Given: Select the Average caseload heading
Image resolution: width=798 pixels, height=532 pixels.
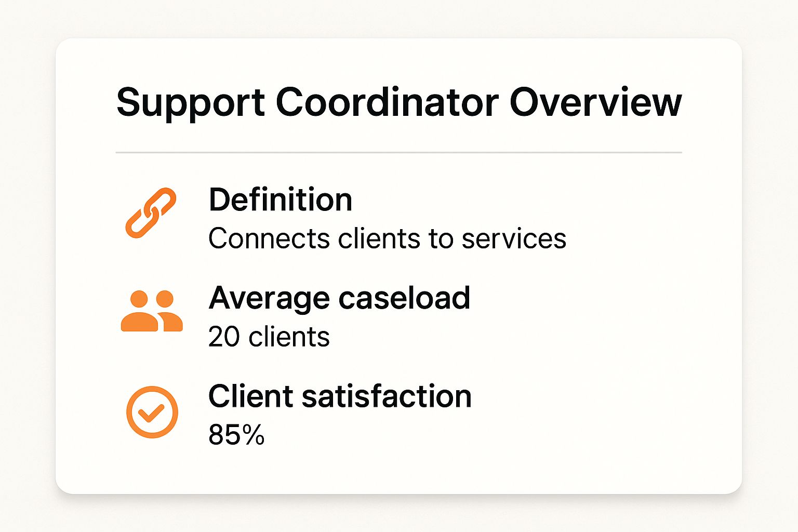Looking at the screenshot, I should [x=339, y=298].
